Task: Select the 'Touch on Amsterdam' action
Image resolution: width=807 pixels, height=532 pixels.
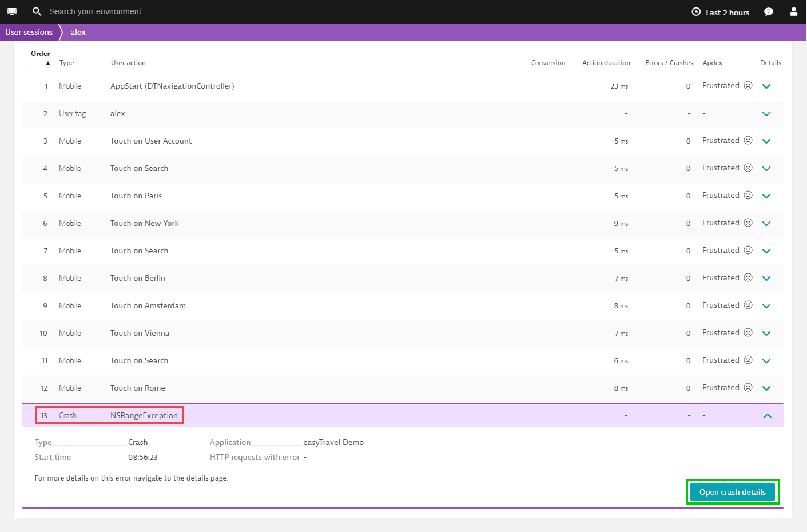Action: pos(148,305)
